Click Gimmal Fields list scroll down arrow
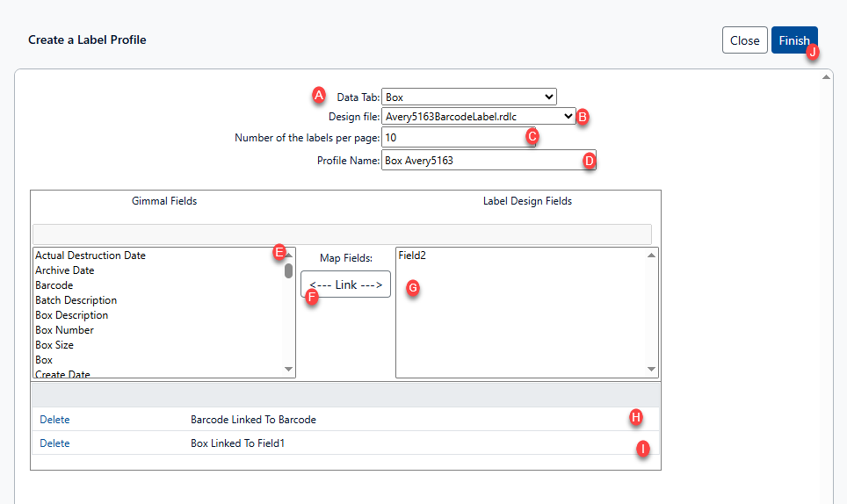 (x=289, y=370)
